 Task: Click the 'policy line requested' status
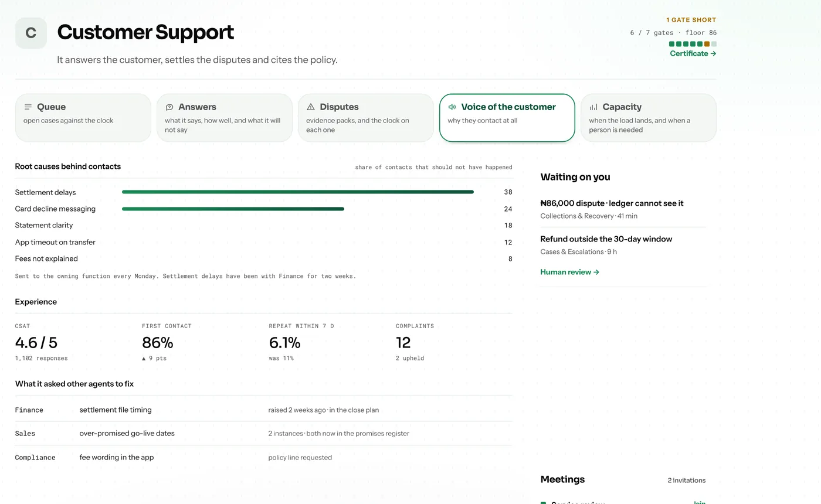(x=300, y=458)
